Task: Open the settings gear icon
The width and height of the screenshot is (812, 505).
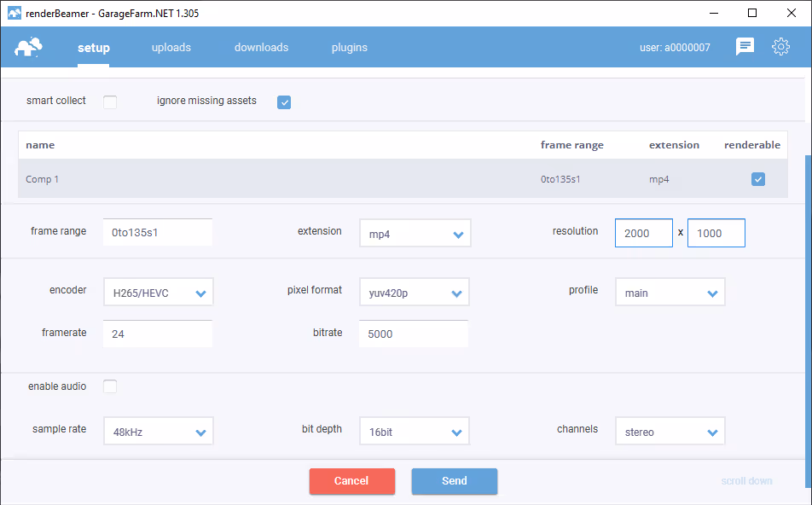Action: pos(780,47)
